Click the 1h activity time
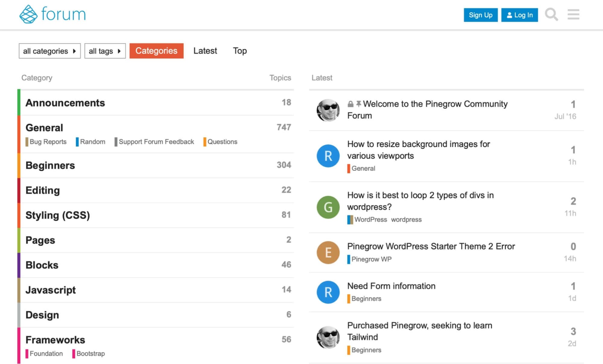The image size is (603, 364). (x=572, y=162)
